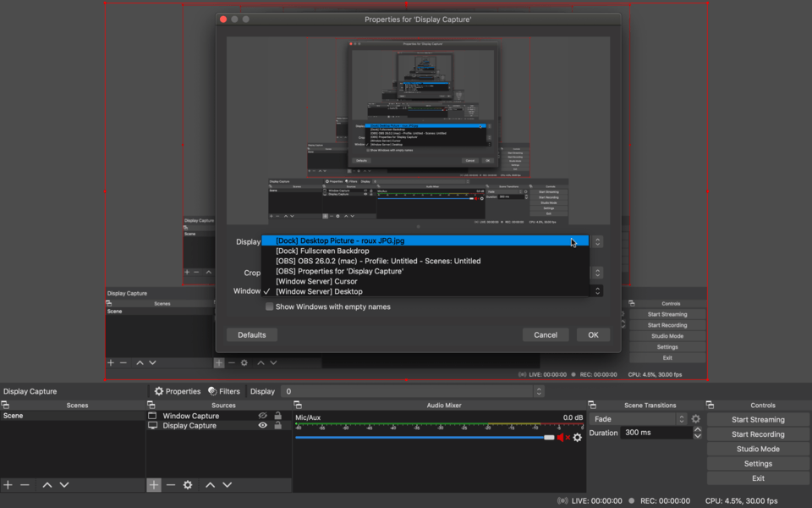
Task: Click the Start Recording button
Action: tap(758, 434)
